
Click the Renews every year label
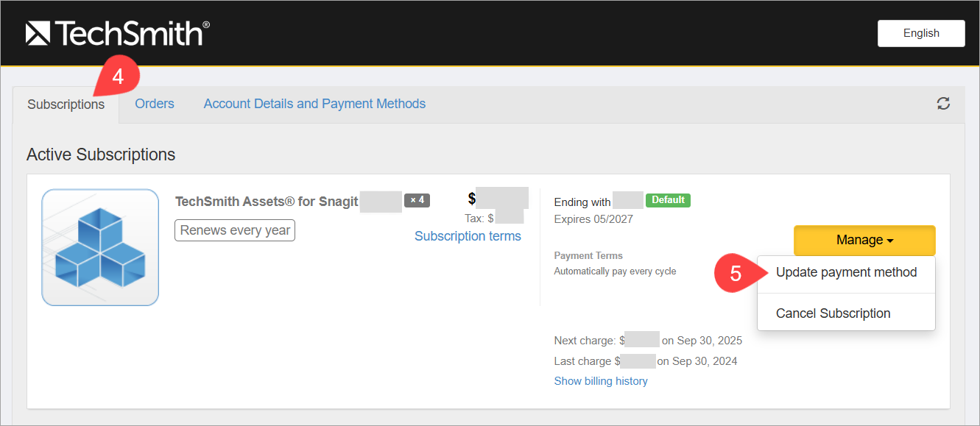tap(235, 230)
